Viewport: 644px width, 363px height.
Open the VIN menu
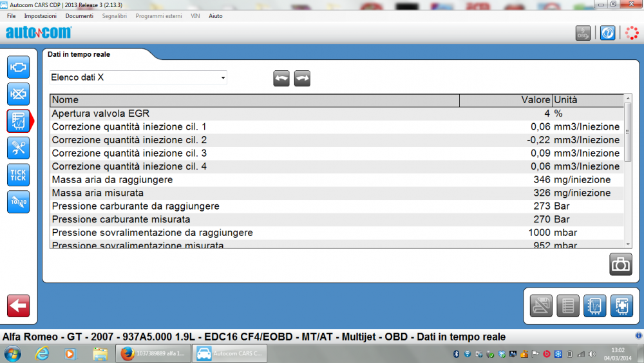(195, 16)
